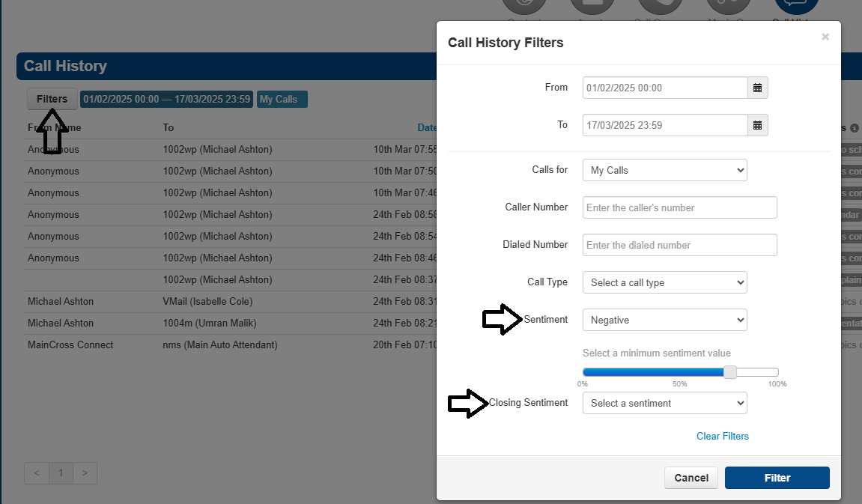Image resolution: width=862 pixels, height=504 pixels.
Task: Go to the previous results page arrow
Action: point(37,473)
